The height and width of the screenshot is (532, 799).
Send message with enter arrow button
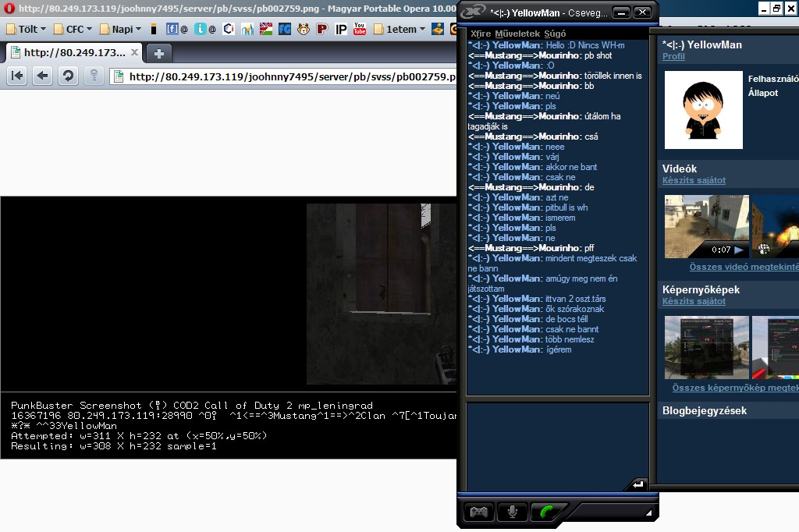[637, 484]
